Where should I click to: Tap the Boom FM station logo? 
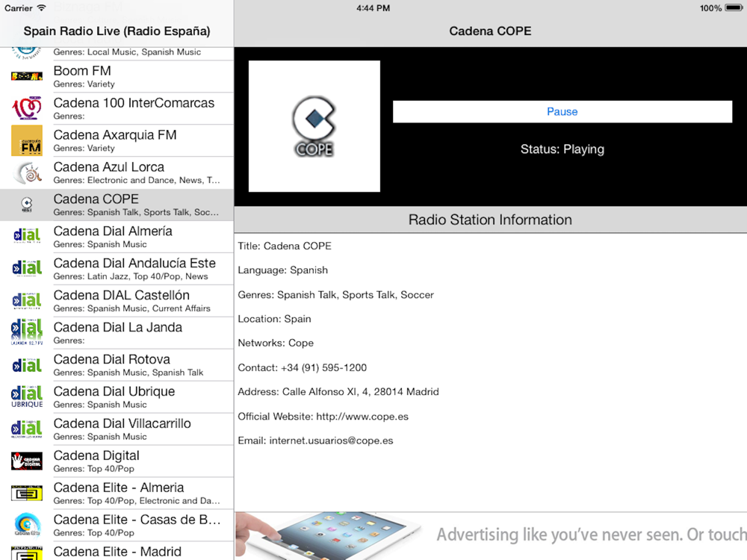pos(27,76)
